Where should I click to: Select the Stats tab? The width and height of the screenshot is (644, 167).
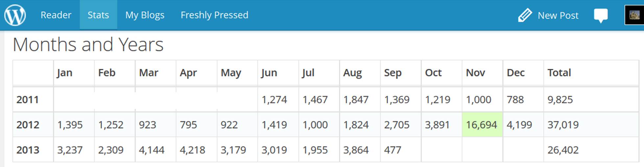pyautogui.click(x=98, y=15)
